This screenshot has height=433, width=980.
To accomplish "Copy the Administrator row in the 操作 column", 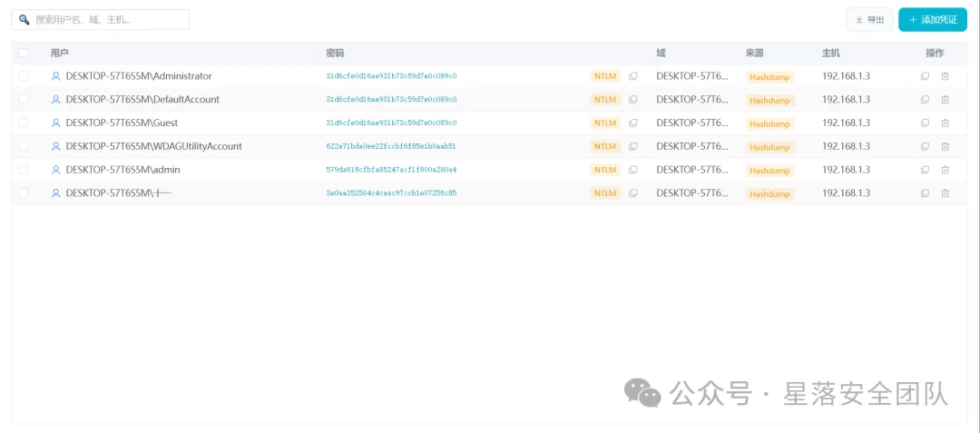I will [x=925, y=76].
